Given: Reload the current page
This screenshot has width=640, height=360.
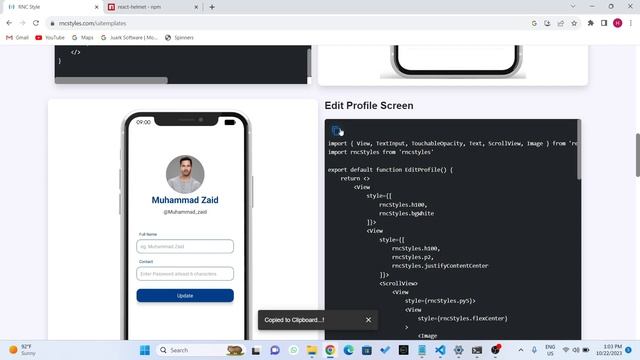Looking at the screenshot, I should click(36, 23).
